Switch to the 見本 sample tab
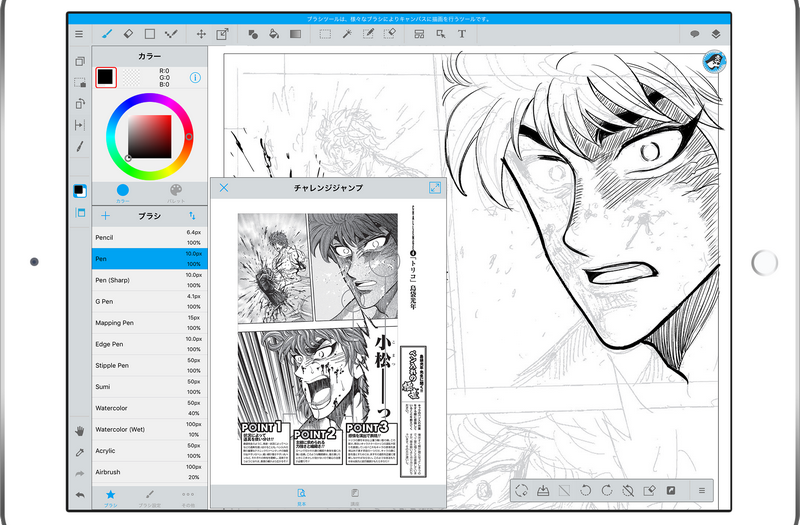The width and height of the screenshot is (800, 525). click(x=302, y=497)
